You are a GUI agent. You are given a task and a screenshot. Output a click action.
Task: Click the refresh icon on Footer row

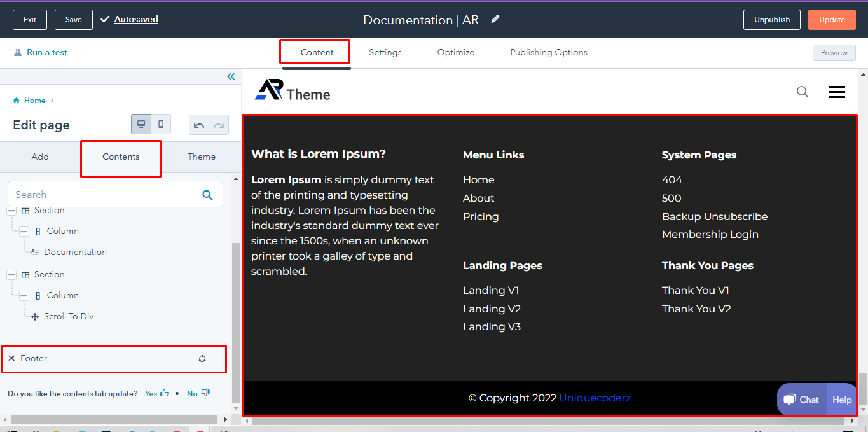(x=202, y=359)
